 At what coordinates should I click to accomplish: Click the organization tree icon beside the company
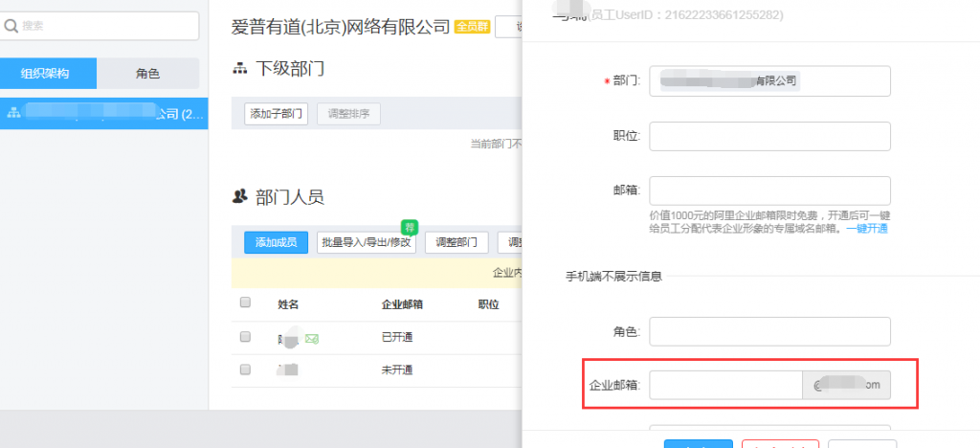(13, 113)
